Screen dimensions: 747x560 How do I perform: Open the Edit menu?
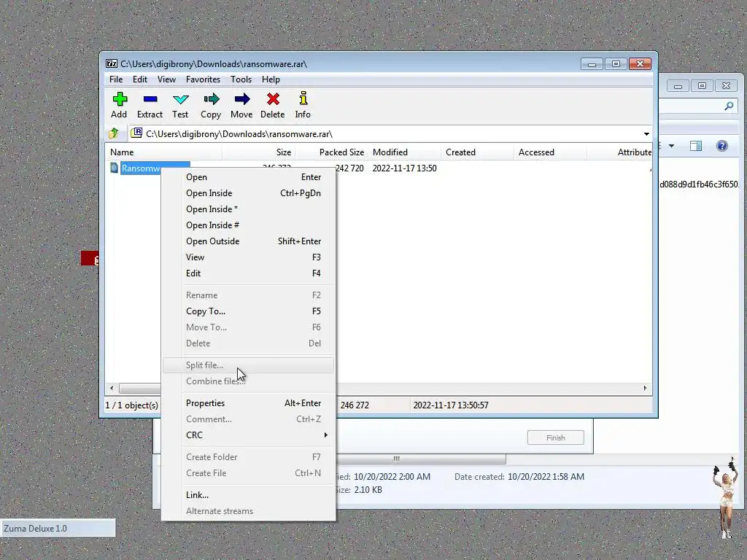tap(139, 79)
